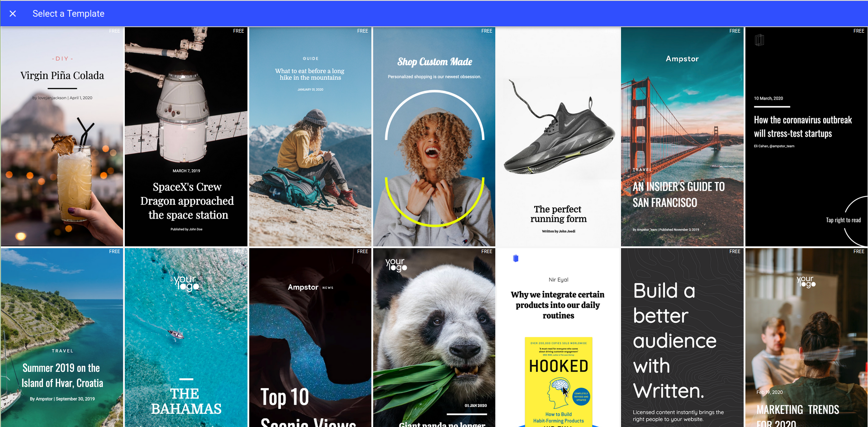Click the 'your logo' mark on the panda template

[396, 264]
